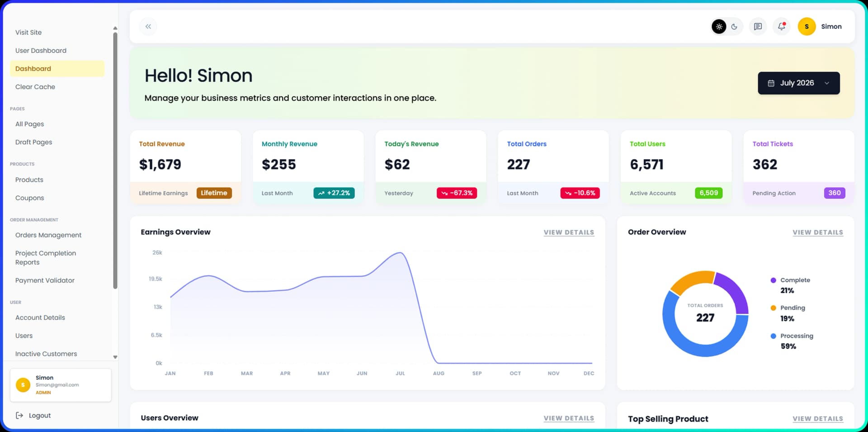Switch to dark mode moon toggle

tap(734, 27)
